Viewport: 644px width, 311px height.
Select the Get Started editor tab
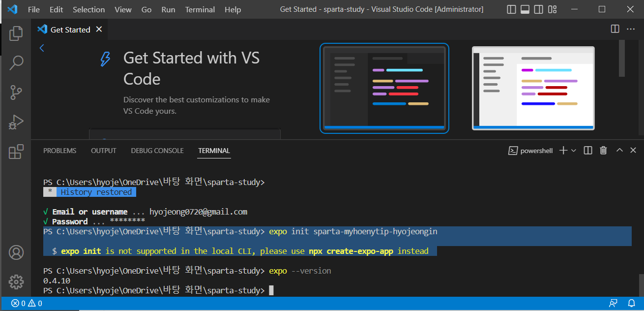[70, 30]
